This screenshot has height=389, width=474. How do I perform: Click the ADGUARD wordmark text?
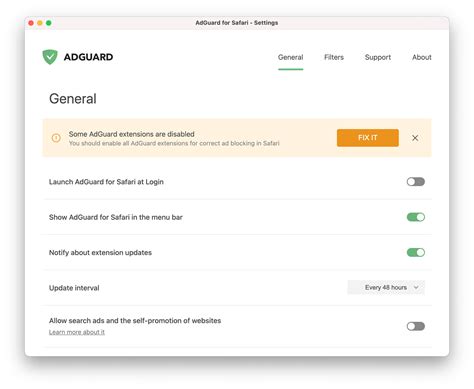point(88,57)
